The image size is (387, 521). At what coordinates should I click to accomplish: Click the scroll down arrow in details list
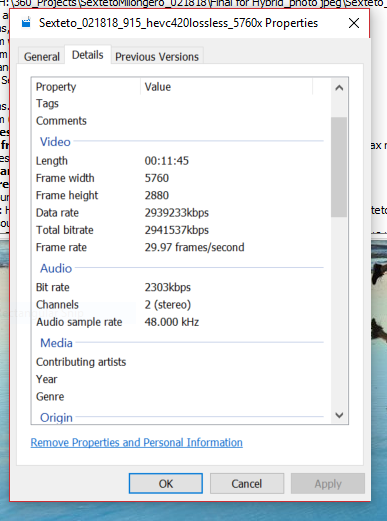(339, 415)
